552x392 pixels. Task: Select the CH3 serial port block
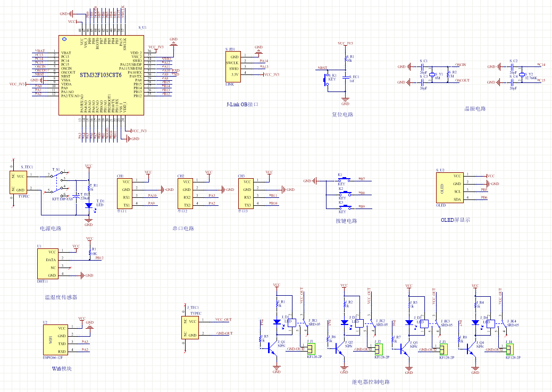coord(246,194)
